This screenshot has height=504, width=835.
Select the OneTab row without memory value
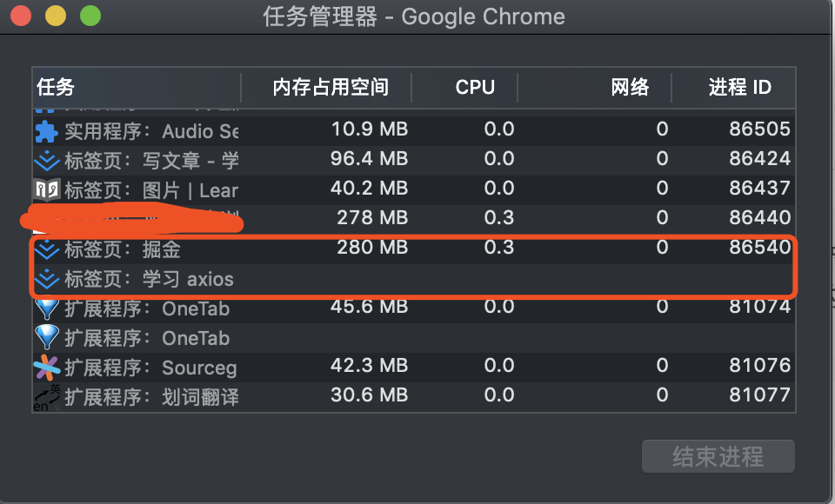tap(196, 337)
